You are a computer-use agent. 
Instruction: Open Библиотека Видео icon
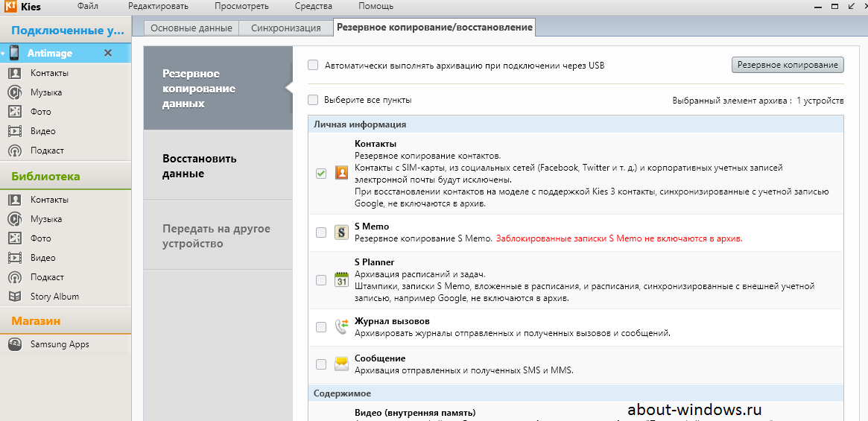(x=15, y=258)
